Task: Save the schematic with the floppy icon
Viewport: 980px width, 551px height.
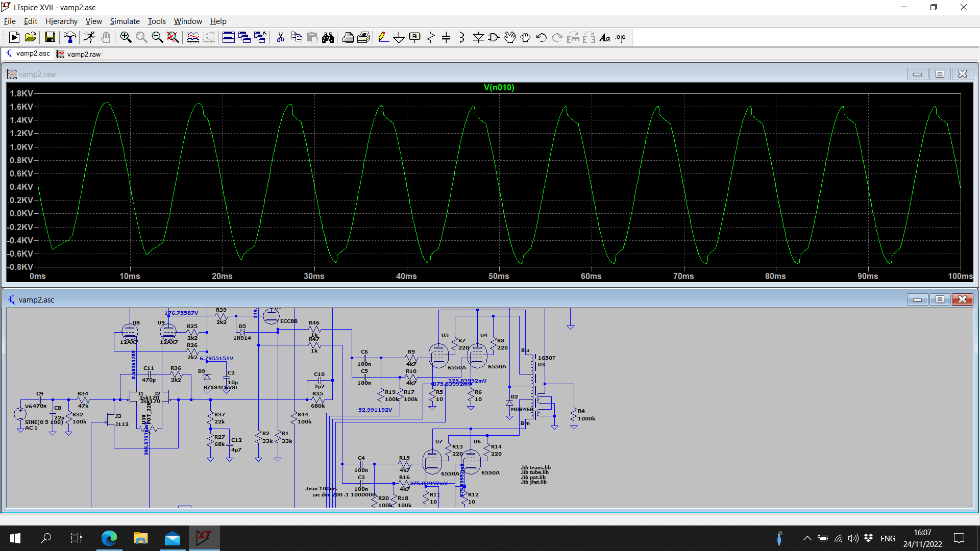Action: [x=50, y=37]
